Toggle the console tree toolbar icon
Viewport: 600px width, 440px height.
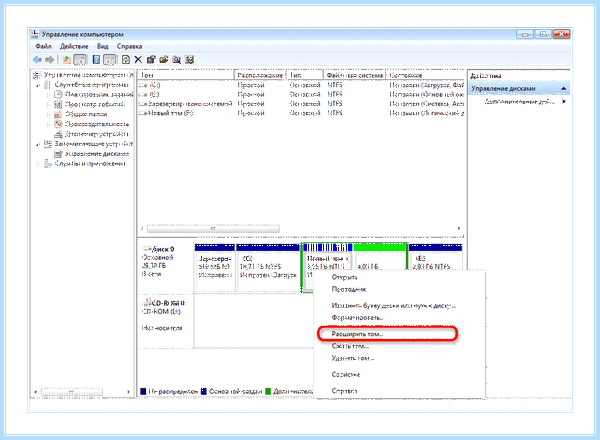[x=80, y=60]
